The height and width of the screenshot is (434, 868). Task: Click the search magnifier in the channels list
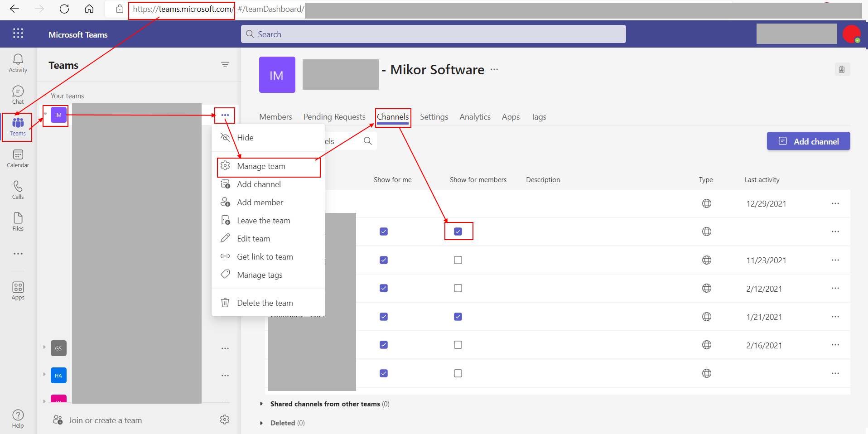pos(368,141)
